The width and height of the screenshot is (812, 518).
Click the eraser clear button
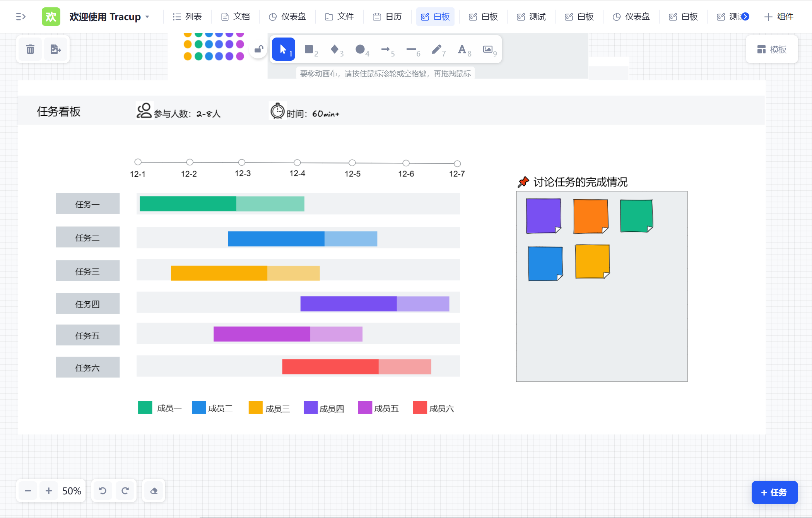click(154, 491)
